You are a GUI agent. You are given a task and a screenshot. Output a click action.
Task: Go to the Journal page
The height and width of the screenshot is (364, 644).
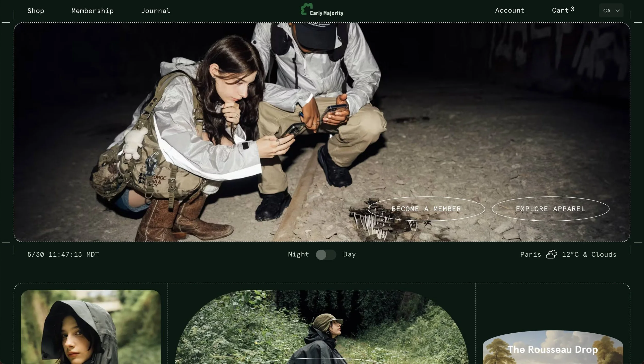[x=156, y=11]
